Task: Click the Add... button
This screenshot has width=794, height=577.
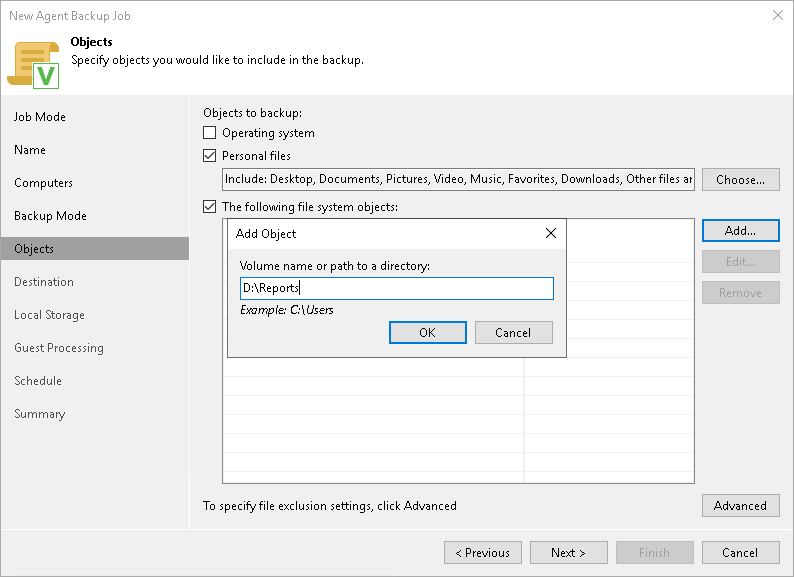Action: (740, 230)
